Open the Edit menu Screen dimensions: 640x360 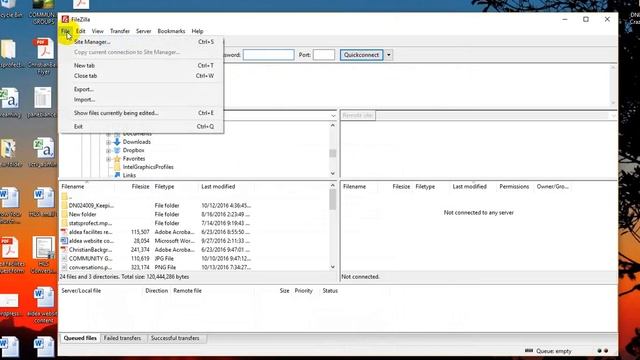tap(81, 31)
